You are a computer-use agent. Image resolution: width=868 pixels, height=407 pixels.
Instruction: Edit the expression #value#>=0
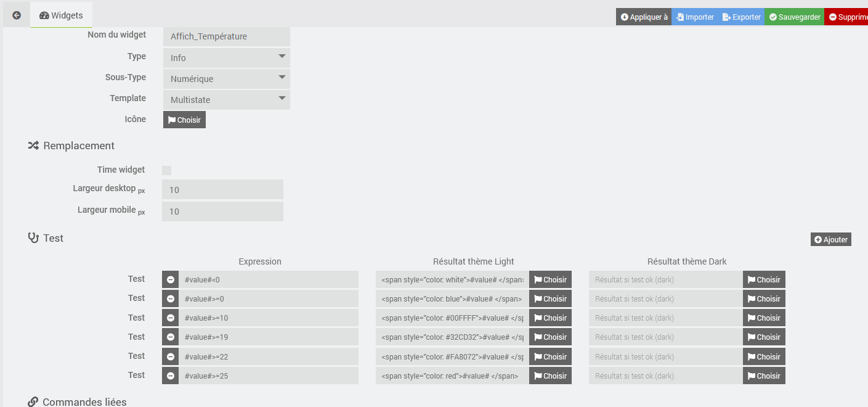click(x=269, y=298)
